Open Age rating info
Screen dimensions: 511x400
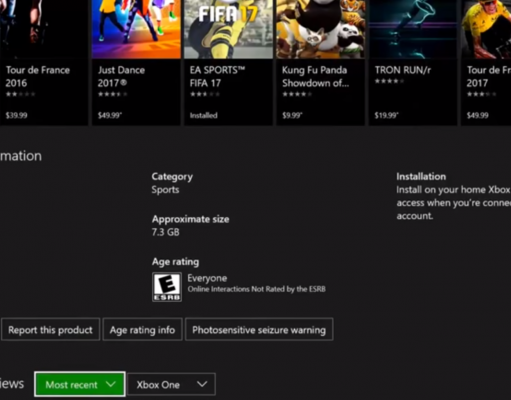click(x=142, y=330)
